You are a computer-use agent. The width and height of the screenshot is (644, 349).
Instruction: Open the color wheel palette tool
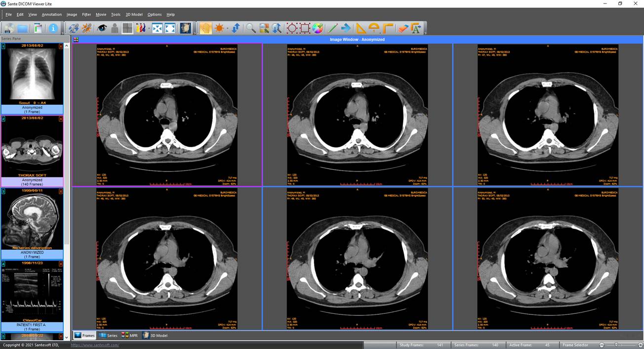click(x=318, y=28)
